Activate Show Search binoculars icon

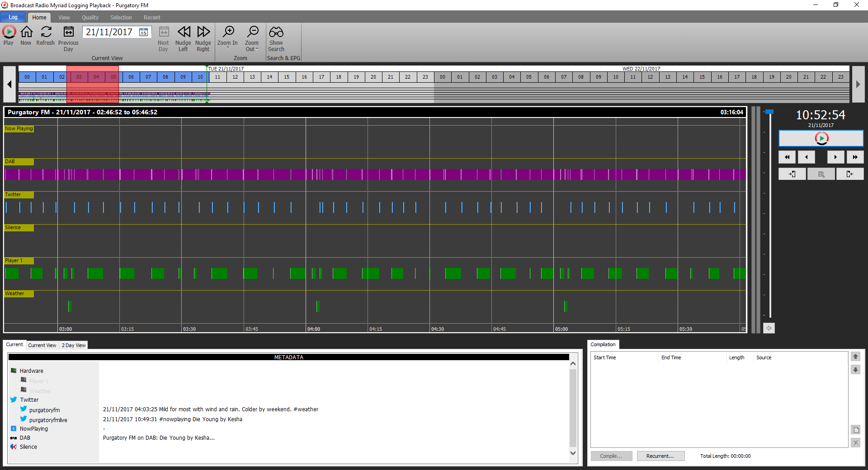tap(276, 32)
